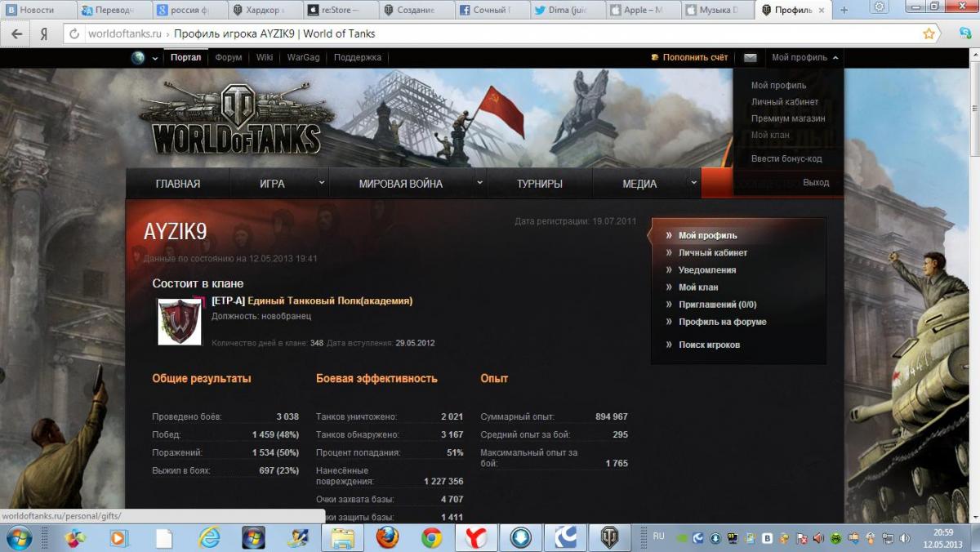Expand МИРОВАЯ ВОЙНА nav dropdown arrow
Image resolution: width=980 pixels, height=552 pixels.
[x=480, y=183]
